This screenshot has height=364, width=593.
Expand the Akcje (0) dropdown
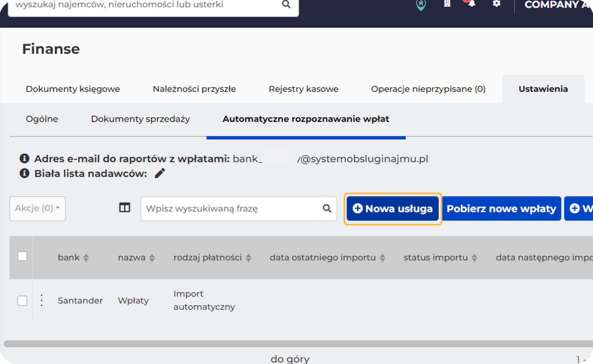pos(38,208)
